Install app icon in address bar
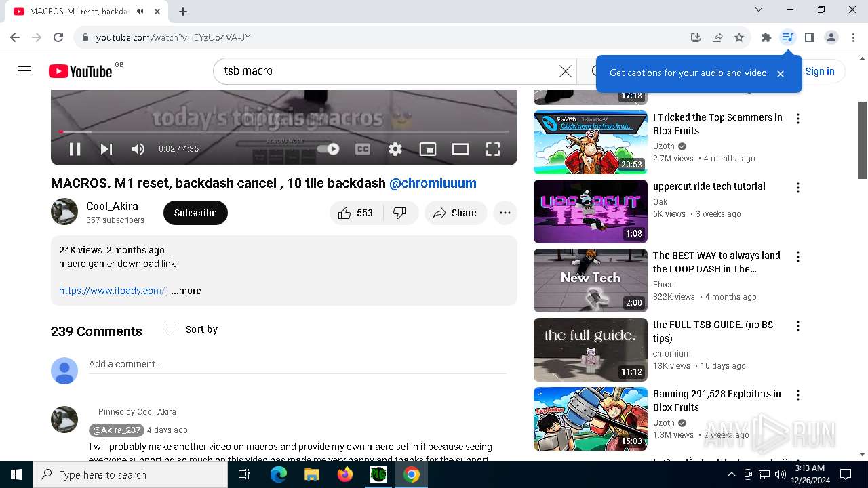This screenshot has height=488, width=868. coord(695,37)
